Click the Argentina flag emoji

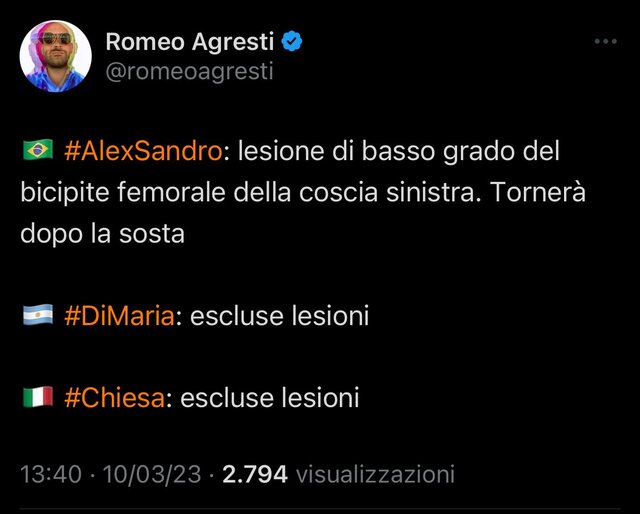coord(38,314)
